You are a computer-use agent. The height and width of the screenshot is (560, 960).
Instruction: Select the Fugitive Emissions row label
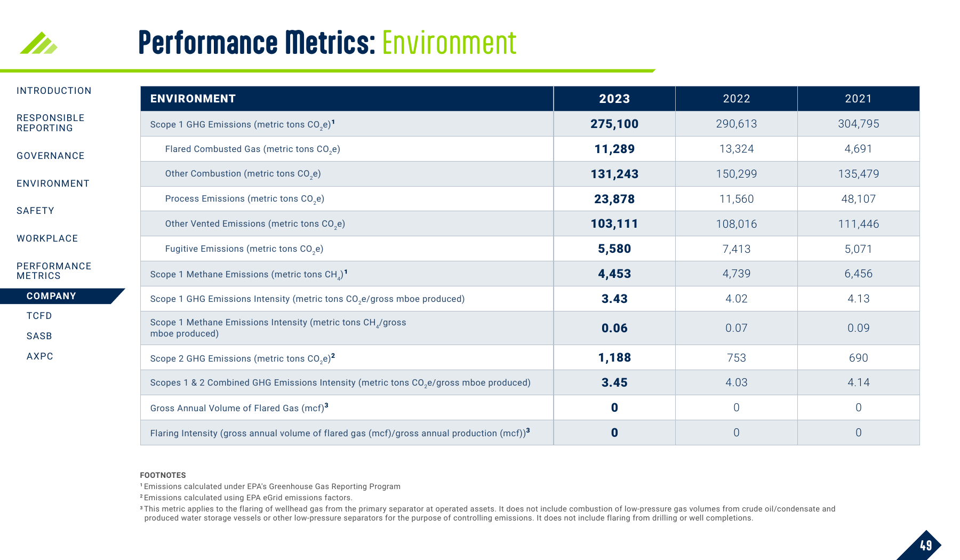click(x=244, y=249)
